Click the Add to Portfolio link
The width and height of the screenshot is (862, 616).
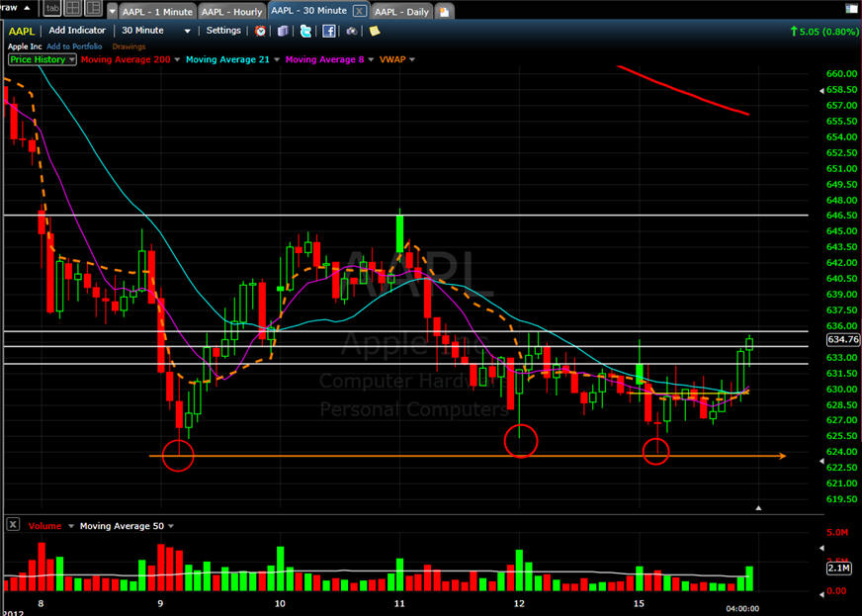click(x=75, y=45)
